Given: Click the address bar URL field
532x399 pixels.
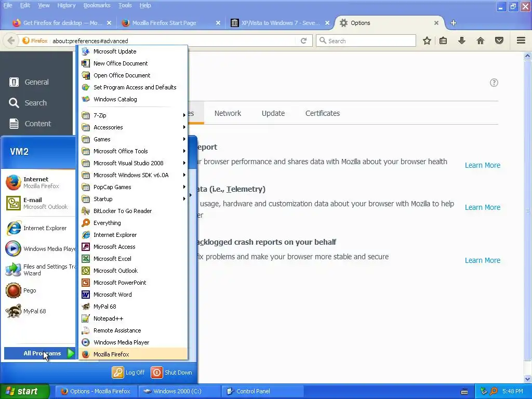Looking at the screenshot, I should pos(173,41).
